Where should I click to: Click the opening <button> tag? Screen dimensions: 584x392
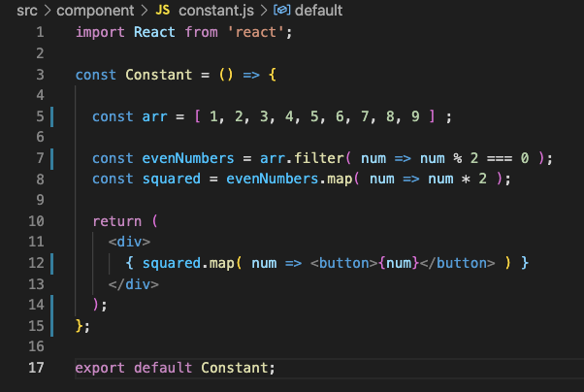click(x=344, y=263)
